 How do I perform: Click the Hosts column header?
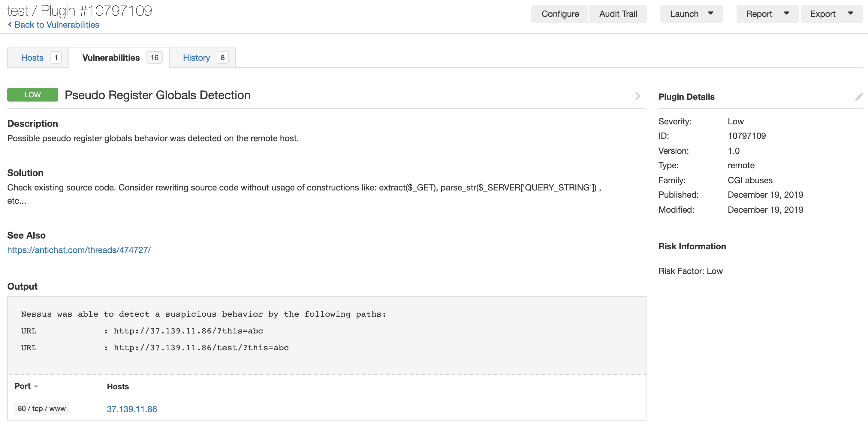118,386
